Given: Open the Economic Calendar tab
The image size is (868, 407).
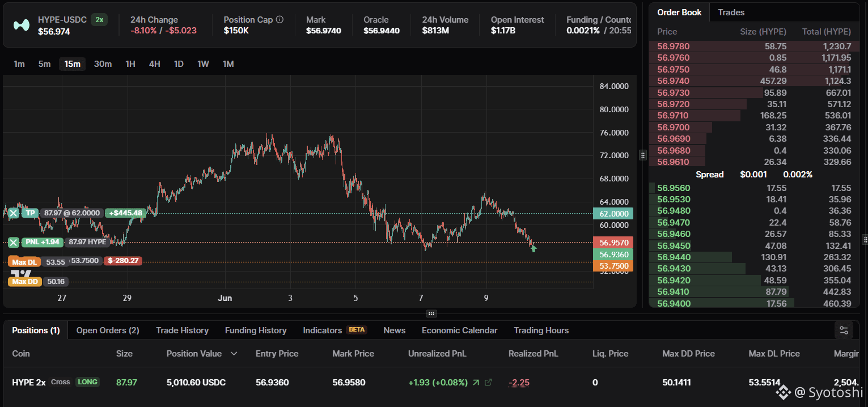Looking at the screenshot, I should point(460,330).
